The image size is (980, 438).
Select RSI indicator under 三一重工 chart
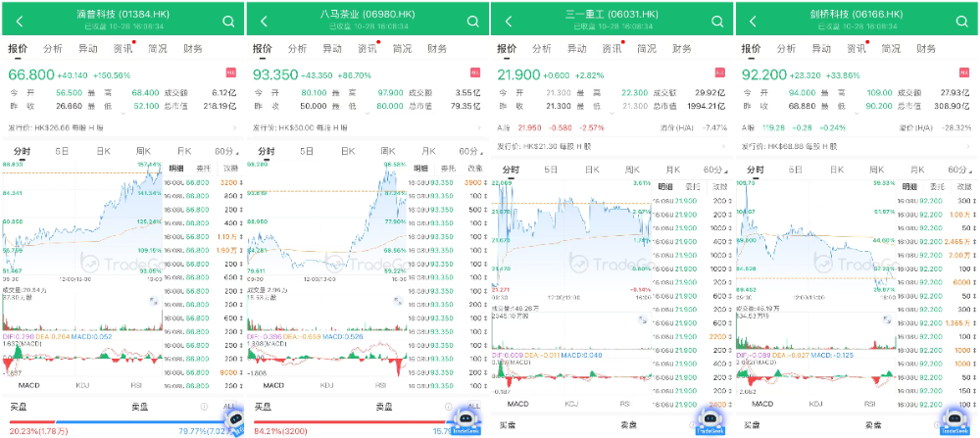tap(625, 404)
